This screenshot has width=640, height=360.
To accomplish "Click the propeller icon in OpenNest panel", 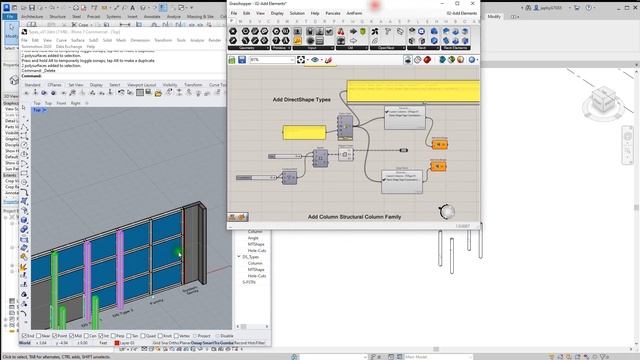I will (375, 31).
